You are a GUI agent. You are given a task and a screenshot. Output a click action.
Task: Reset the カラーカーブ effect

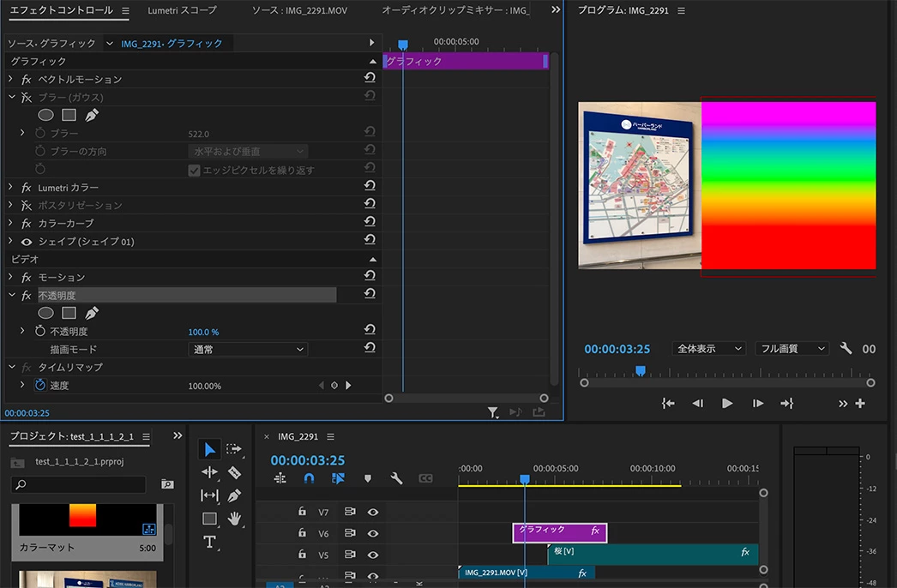tap(370, 222)
